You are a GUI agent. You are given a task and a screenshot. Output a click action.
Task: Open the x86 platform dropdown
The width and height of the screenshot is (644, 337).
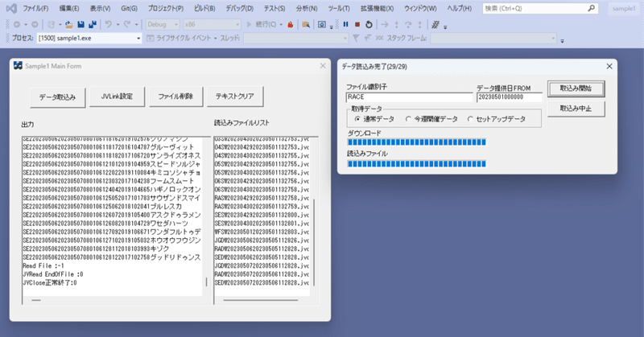tap(212, 25)
